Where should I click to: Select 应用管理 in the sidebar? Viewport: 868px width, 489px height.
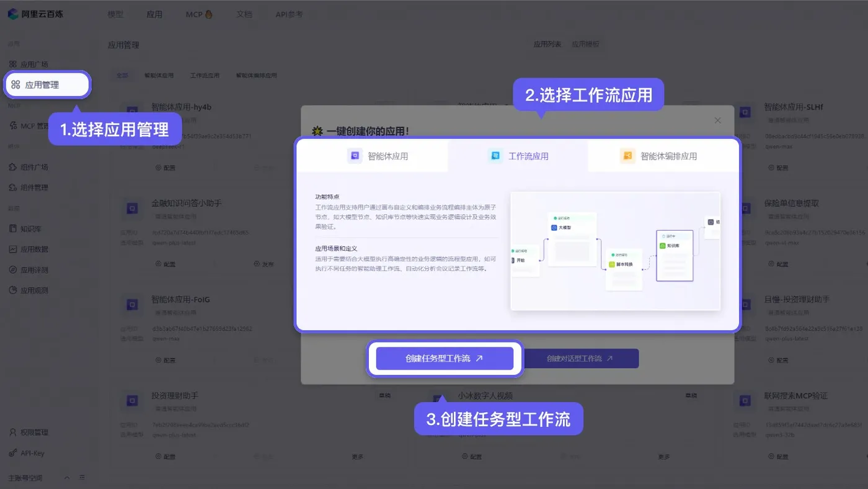48,85
